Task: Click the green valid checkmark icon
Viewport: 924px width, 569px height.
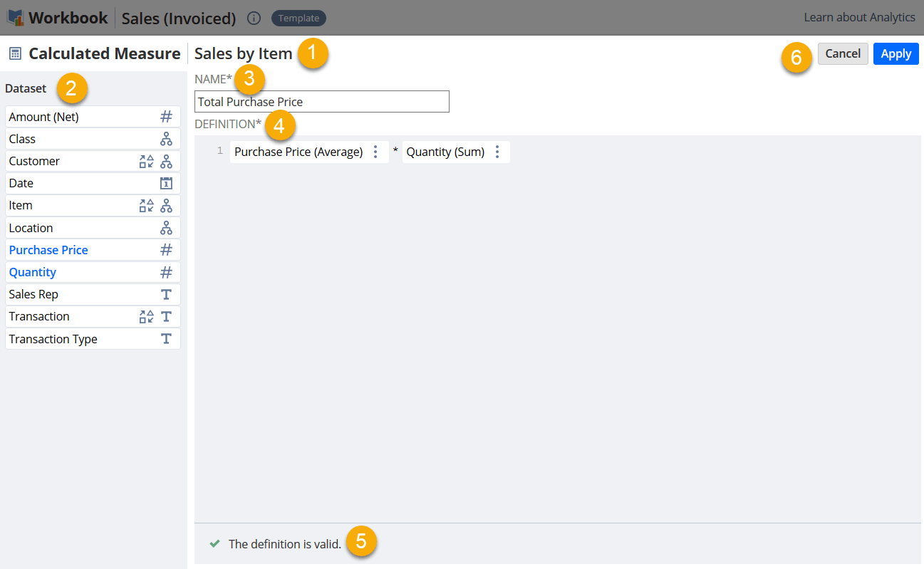Action: [214, 543]
